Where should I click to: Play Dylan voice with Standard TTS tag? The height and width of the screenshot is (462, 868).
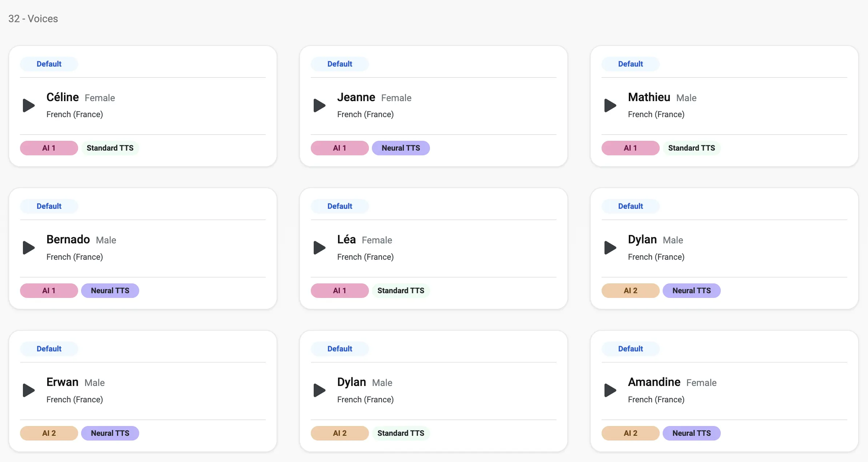[x=320, y=390]
